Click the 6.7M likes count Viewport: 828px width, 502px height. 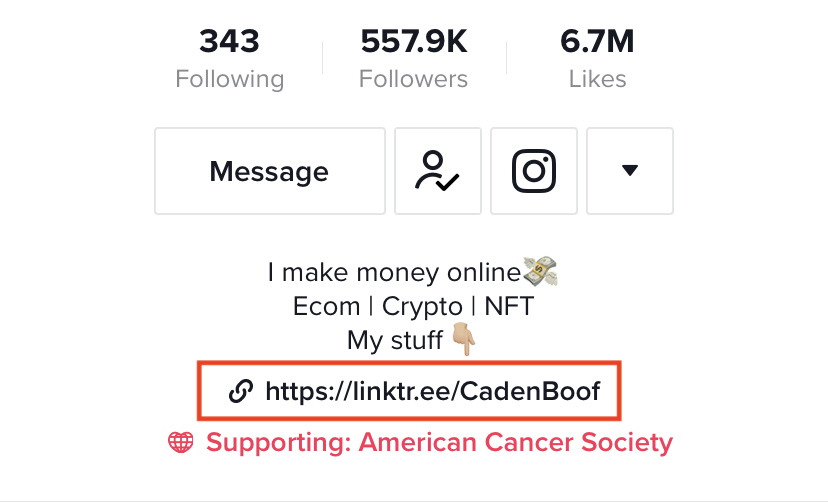point(597,41)
